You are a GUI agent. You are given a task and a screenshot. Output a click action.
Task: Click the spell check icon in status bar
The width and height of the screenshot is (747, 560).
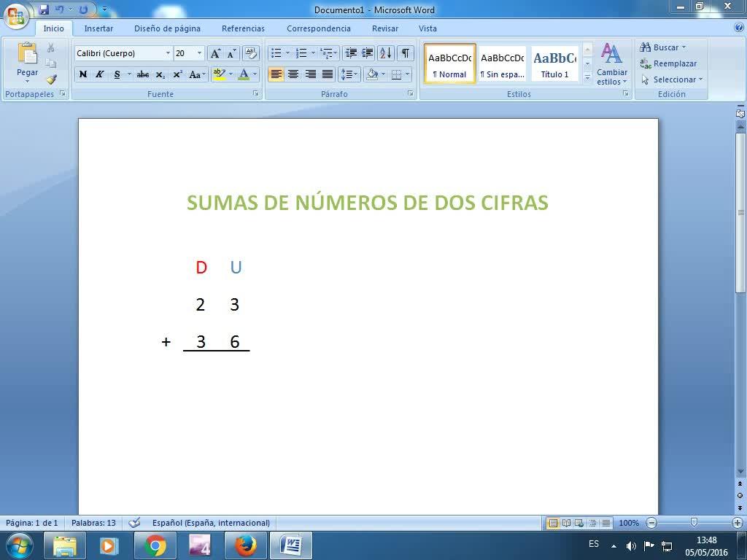coord(134,522)
